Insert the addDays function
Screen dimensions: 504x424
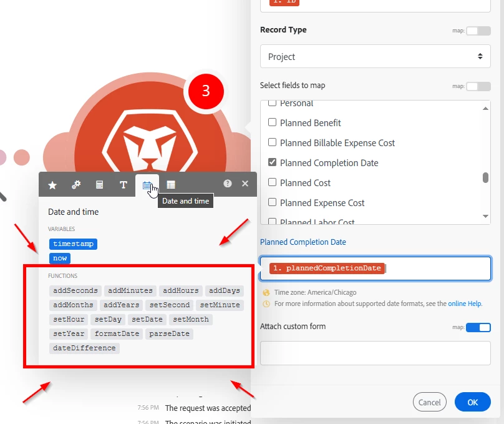click(x=225, y=290)
